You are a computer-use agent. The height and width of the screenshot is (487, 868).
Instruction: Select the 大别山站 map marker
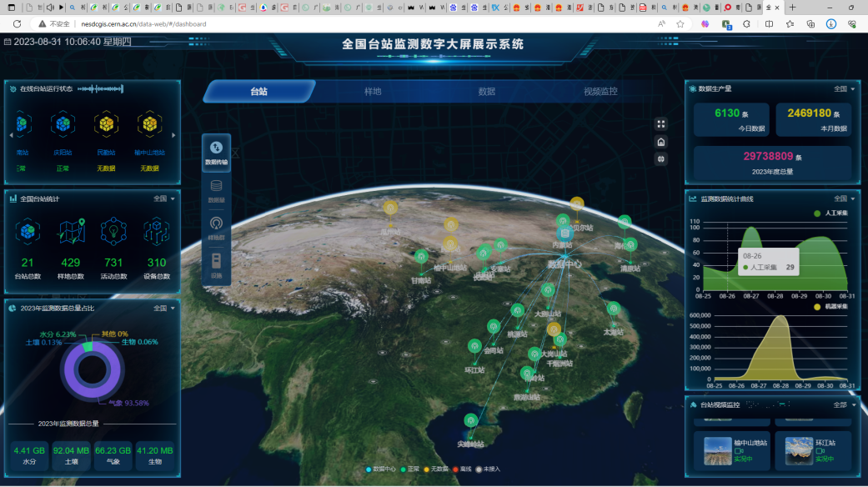(x=548, y=290)
